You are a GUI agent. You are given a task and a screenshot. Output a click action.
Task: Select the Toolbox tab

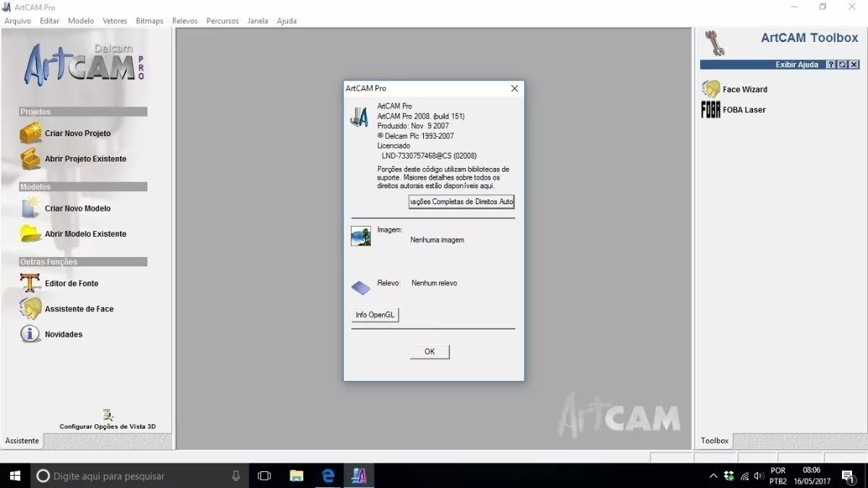[x=715, y=441]
